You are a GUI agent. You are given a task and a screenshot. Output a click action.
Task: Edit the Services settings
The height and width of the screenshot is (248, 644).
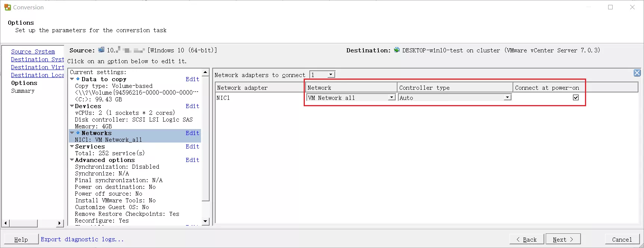coord(192,147)
